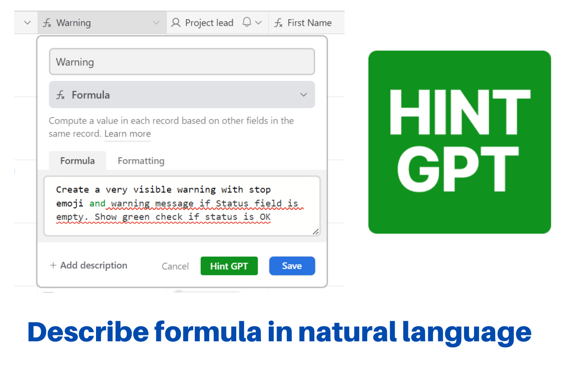The image size is (588, 368).
Task: Grab the formula text area resize handle
Action: tap(316, 231)
